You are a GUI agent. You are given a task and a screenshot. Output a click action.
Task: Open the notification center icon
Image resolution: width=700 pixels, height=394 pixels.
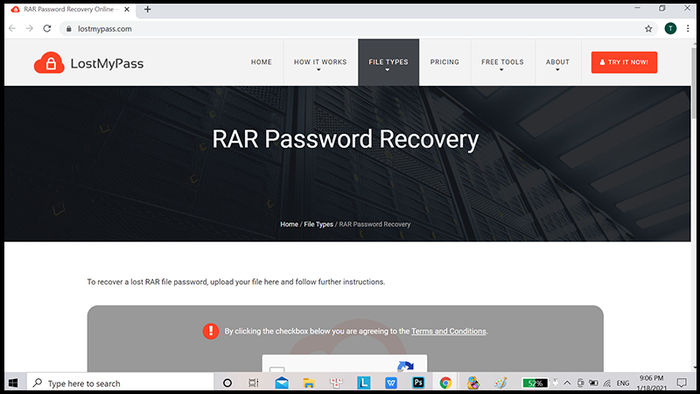(682, 383)
